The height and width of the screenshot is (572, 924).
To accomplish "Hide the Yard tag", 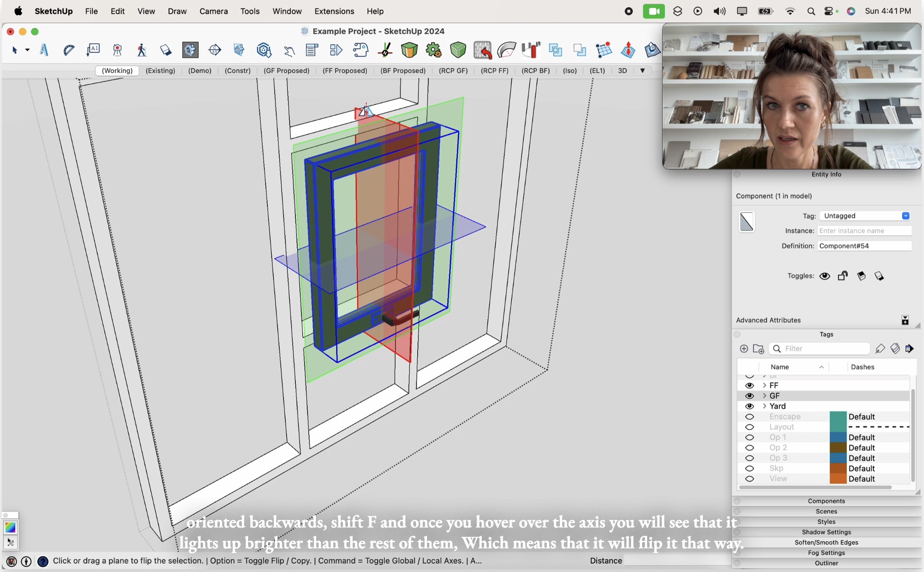I will (x=750, y=406).
